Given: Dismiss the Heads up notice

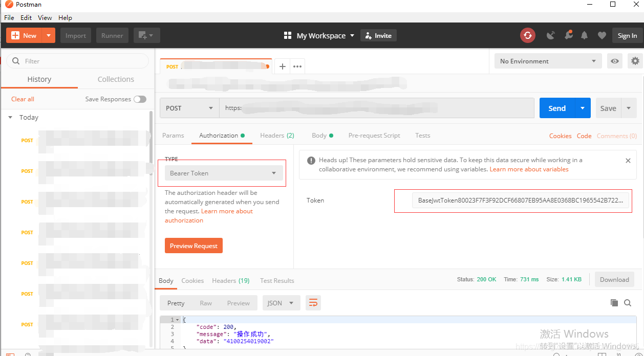Looking at the screenshot, I should 628,161.
